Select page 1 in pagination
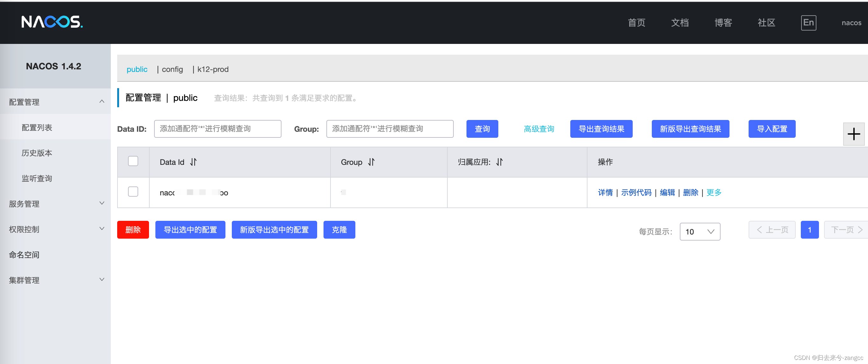 coord(809,230)
